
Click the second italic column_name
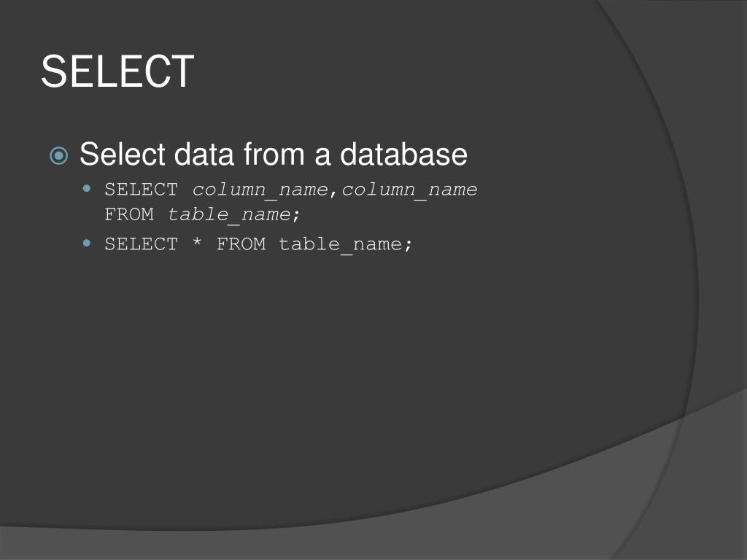pos(410,190)
